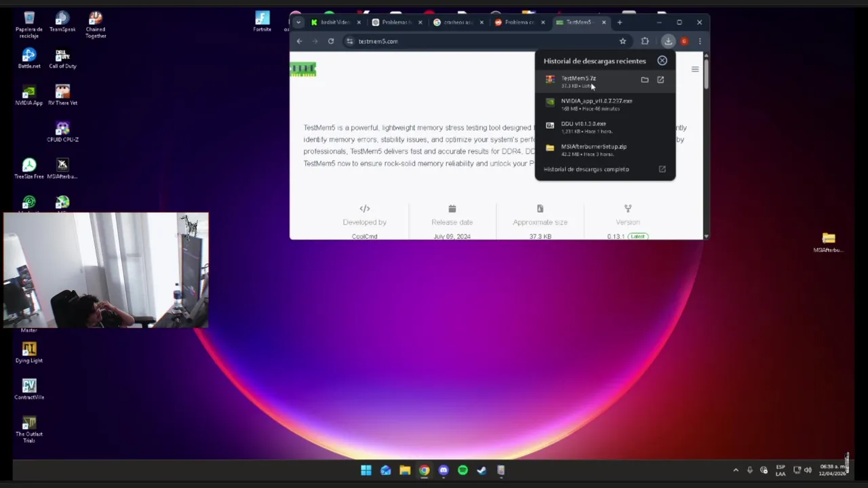
Task: Open the DDU v18.1.3.0.exe download entry
Action: 605,127
